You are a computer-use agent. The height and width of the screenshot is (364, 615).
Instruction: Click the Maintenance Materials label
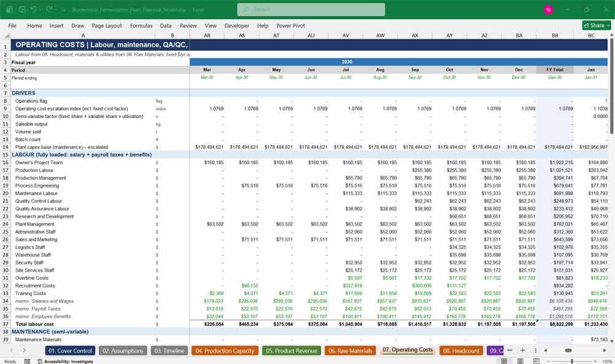coord(38,339)
